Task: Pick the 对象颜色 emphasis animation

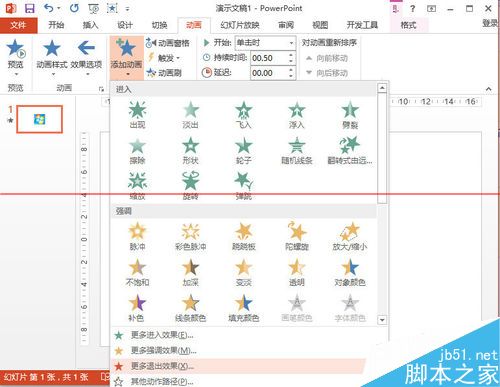Action: point(350,273)
